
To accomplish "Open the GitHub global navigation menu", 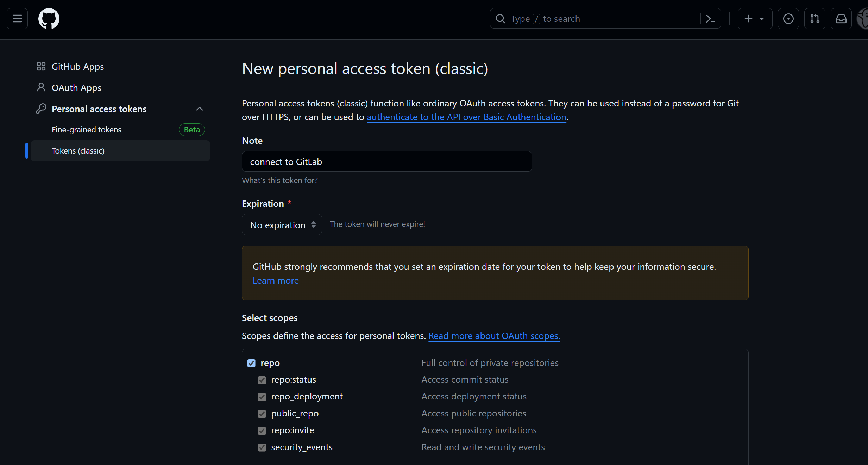I will pyautogui.click(x=17, y=18).
